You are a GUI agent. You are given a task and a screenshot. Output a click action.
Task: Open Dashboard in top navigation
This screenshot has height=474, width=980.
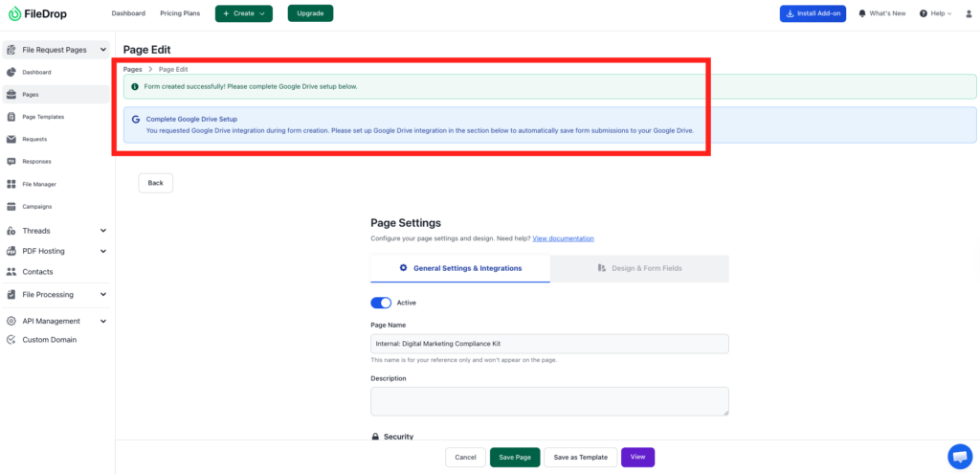pyautogui.click(x=128, y=13)
